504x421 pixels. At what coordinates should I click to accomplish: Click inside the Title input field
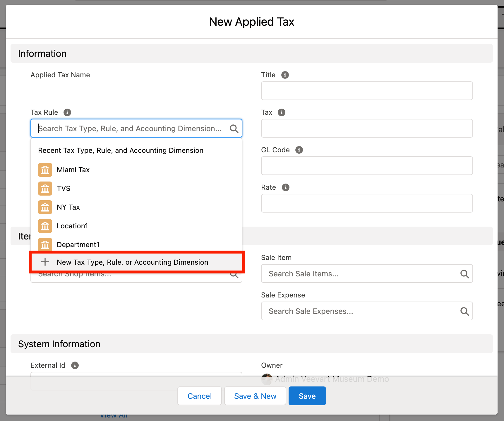click(367, 91)
